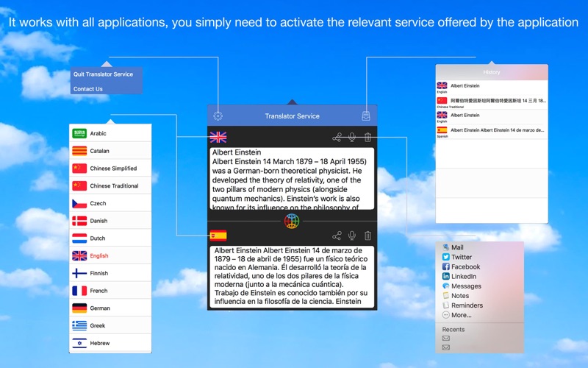Activate the microphone for English source text
The height and width of the screenshot is (368, 588).
(352, 137)
